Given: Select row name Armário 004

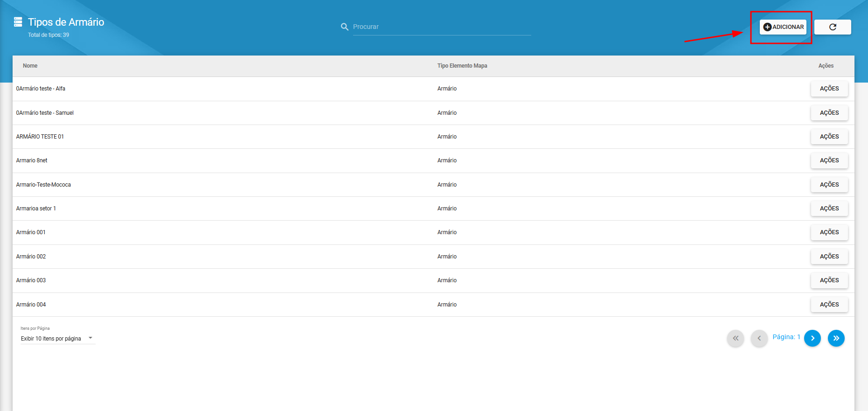Looking at the screenshot, I should coord(31,305).
